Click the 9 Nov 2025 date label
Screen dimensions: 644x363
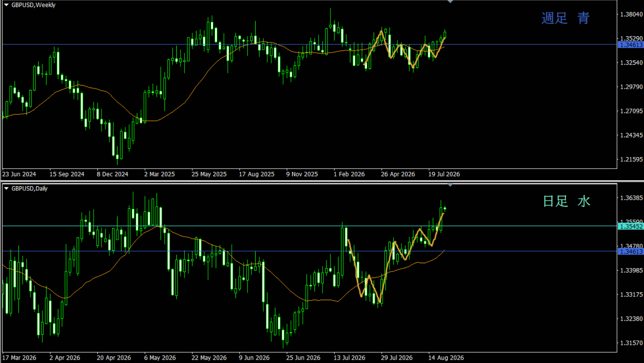point(302,174)
